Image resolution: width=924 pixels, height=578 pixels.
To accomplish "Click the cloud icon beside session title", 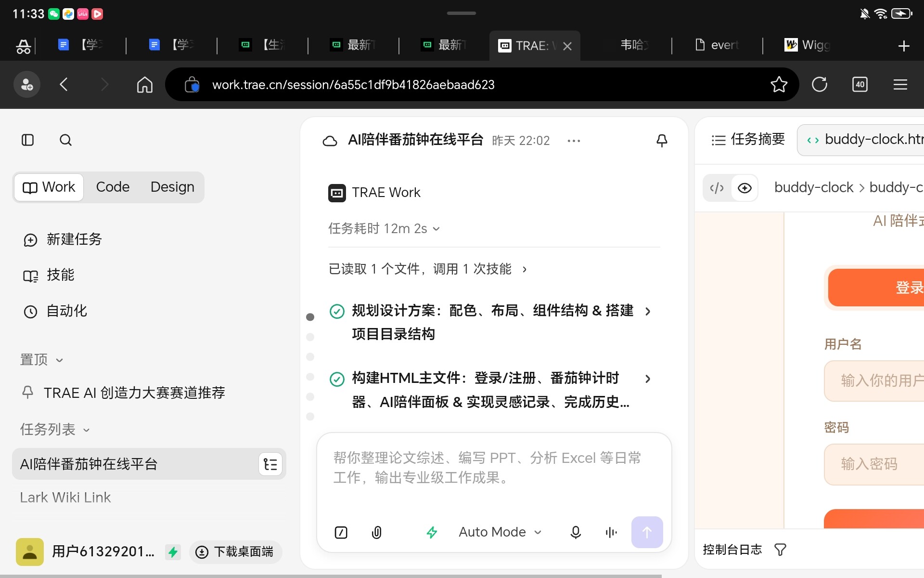I will coord(330,141).
